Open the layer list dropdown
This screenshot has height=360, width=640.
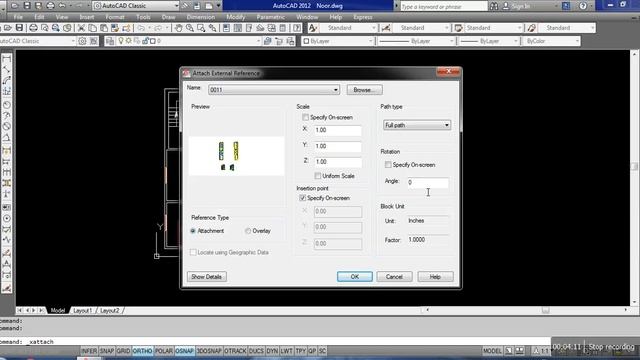(258, 41)
